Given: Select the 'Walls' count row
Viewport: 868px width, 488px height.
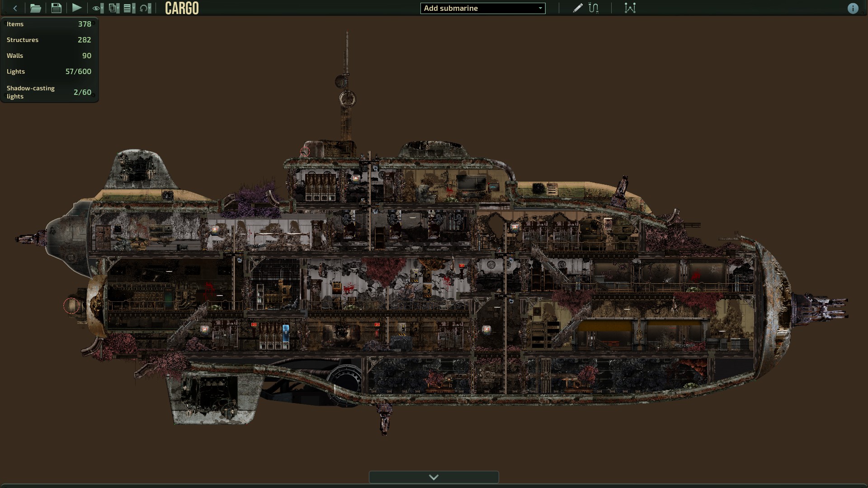Looking at the screenshot, I should (x=49, y=56).
